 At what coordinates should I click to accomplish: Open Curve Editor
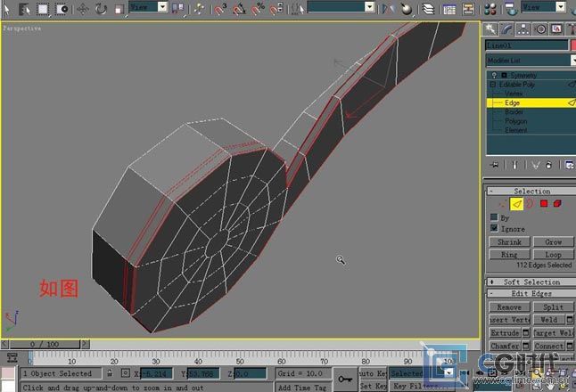448,9
